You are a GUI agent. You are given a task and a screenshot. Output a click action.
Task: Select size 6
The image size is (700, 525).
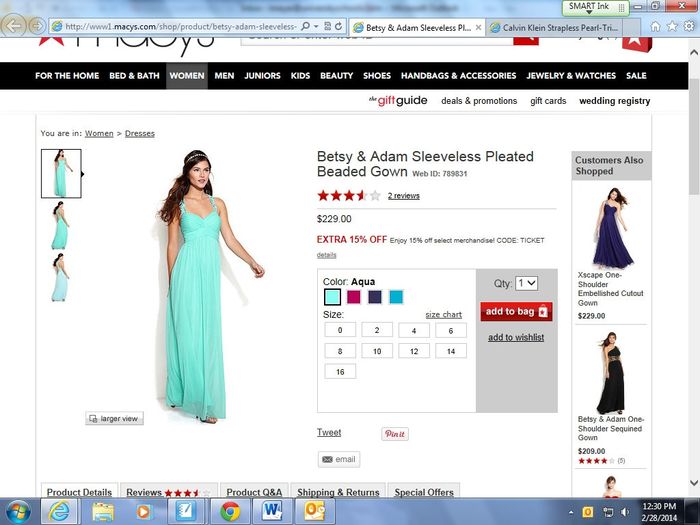(x=451, y=331)
